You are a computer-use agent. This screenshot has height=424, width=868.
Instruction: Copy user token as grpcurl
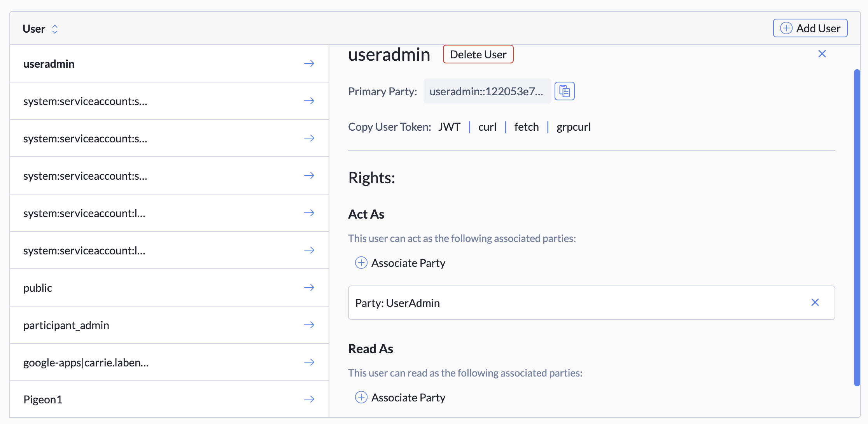coord(574,126)
